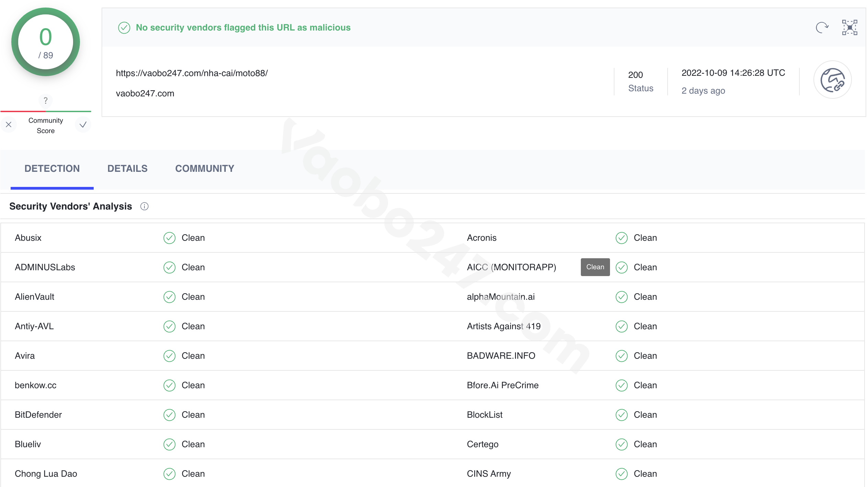Click the Community Score label
The width and height of the screenshot is (868, 487).
[46, 126]
